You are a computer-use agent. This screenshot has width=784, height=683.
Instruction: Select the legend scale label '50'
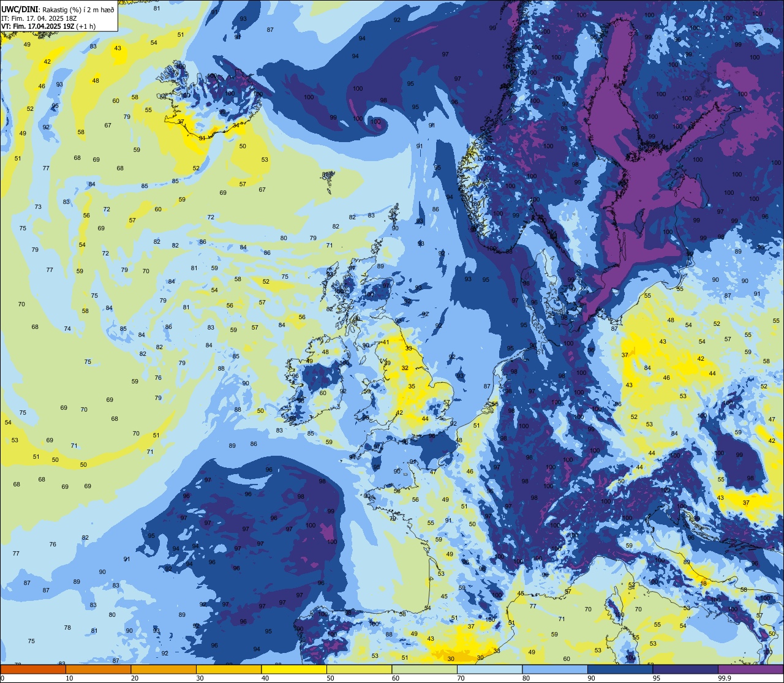(x=330, y=678)
